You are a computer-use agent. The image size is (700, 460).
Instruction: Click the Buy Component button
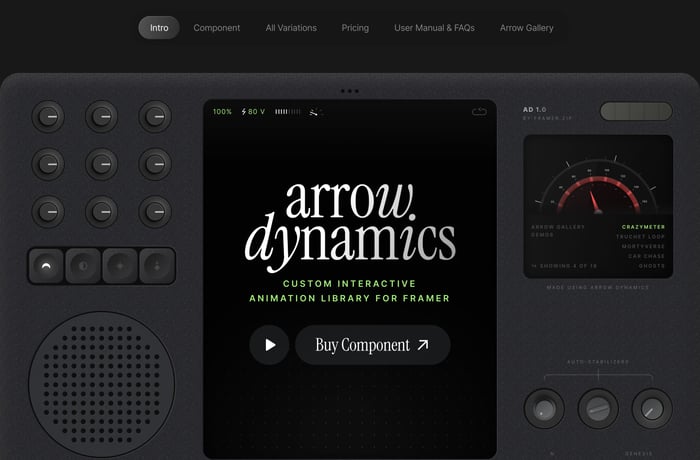point(372,345)
